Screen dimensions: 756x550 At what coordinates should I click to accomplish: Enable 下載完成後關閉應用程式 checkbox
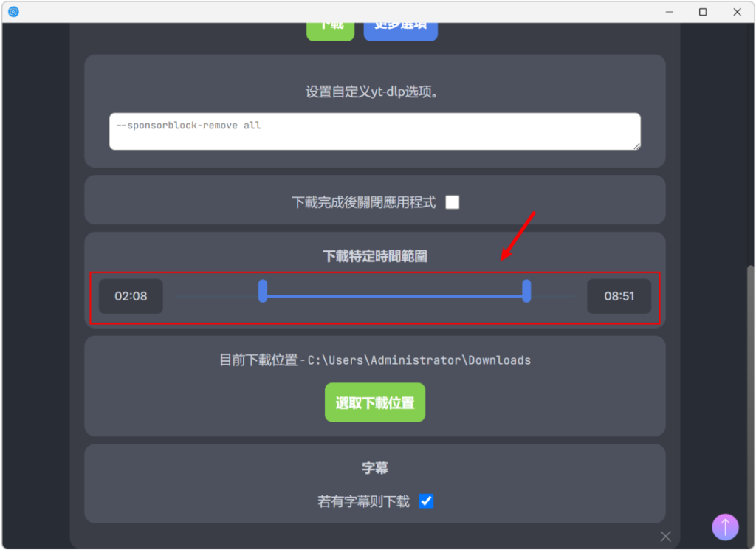click(453, 202)
